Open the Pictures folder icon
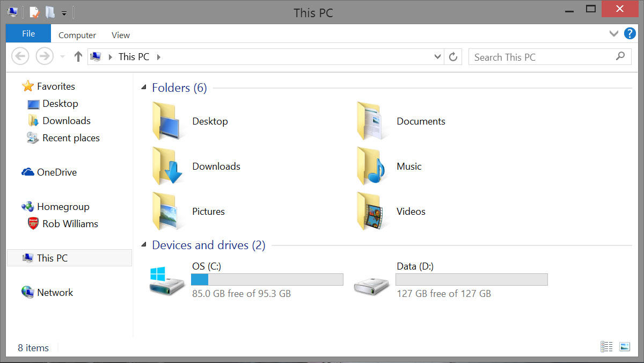The image size is (644, 363). coord(167,211)
